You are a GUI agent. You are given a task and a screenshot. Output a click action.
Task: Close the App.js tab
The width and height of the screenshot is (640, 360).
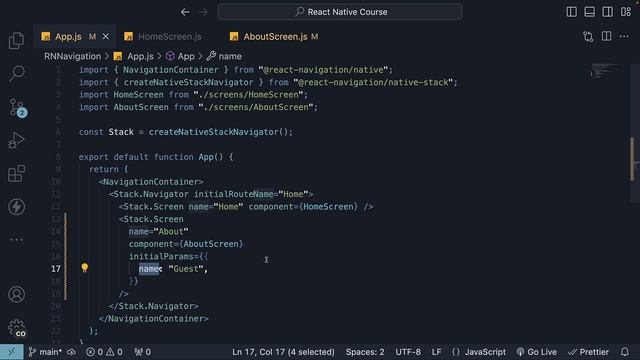point(106,37)
